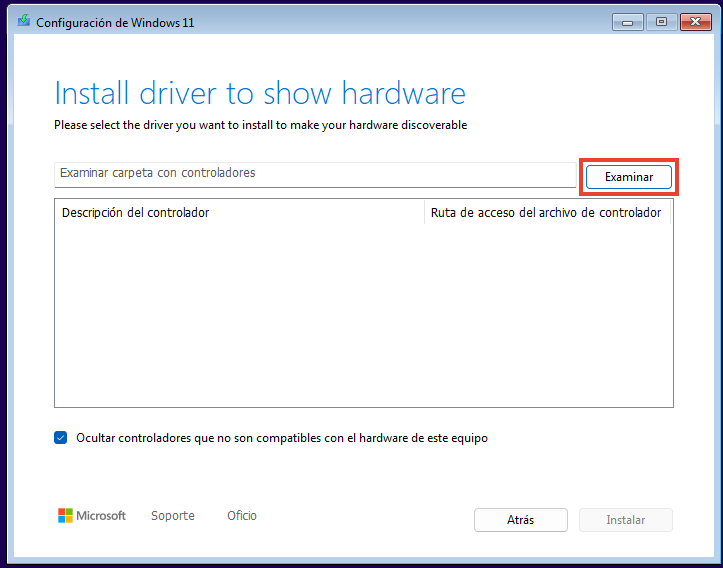723x568 pixels.
Task: Click the Install driver to show hardware heading
Action: point(260,93)
